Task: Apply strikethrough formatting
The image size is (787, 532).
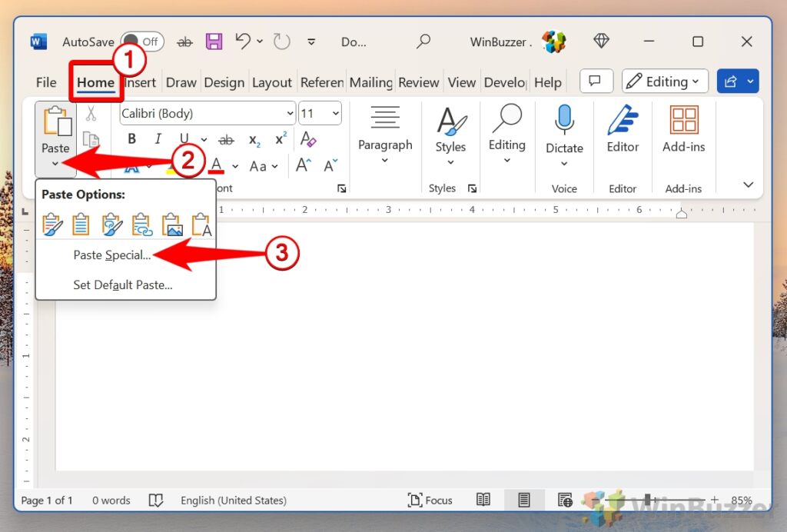Action: tap(227, 139)
